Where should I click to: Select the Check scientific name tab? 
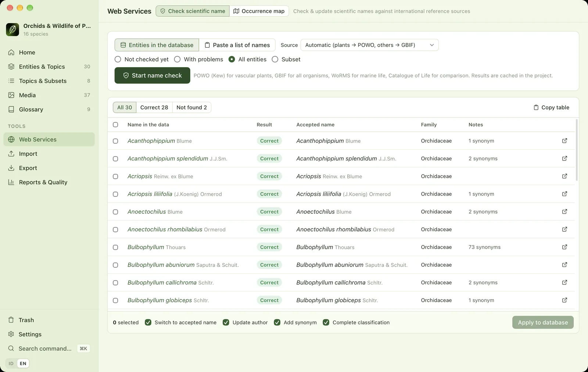coord(193,11)
